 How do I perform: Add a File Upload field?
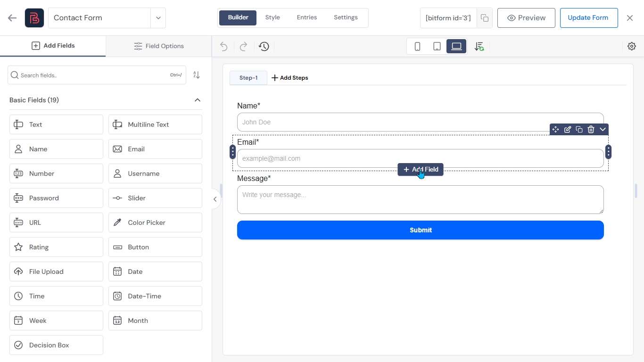pos(56,271)
